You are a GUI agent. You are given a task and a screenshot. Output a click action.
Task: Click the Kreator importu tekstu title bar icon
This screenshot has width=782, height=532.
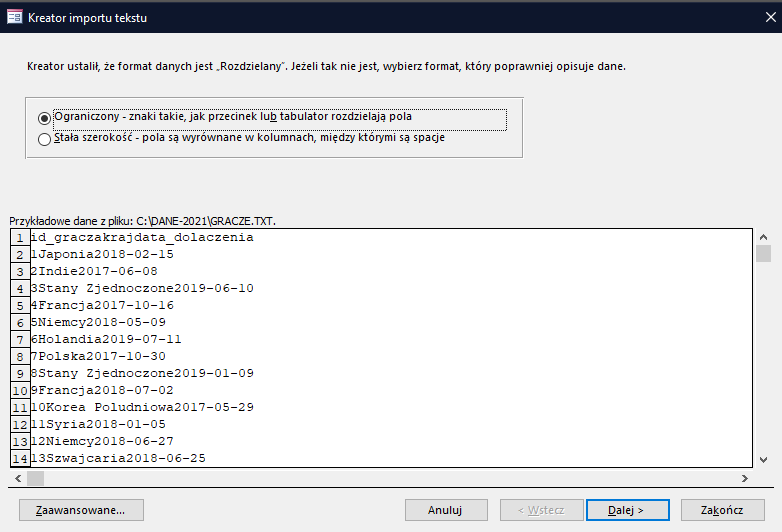click(14, 17)
